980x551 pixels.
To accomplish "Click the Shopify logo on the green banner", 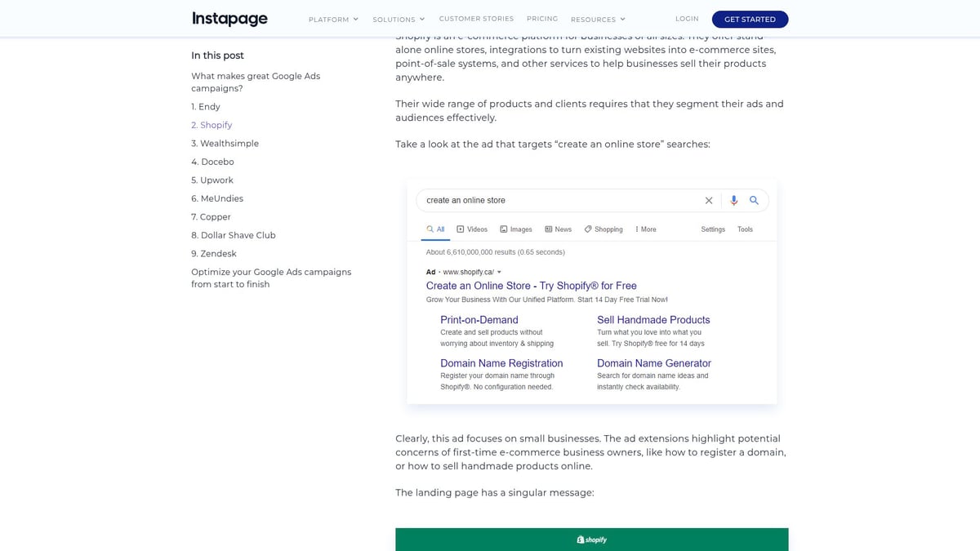I will [x=591, y=539].
